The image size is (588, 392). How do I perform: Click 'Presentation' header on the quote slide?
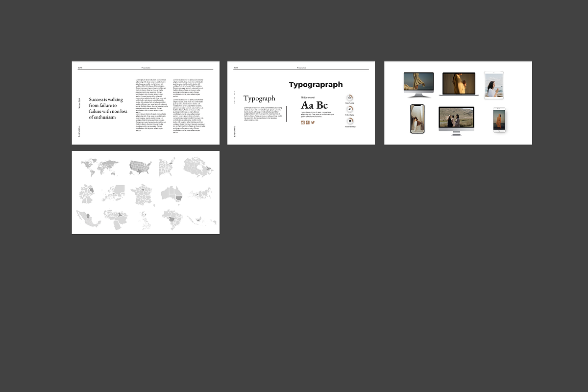point(146,68)
